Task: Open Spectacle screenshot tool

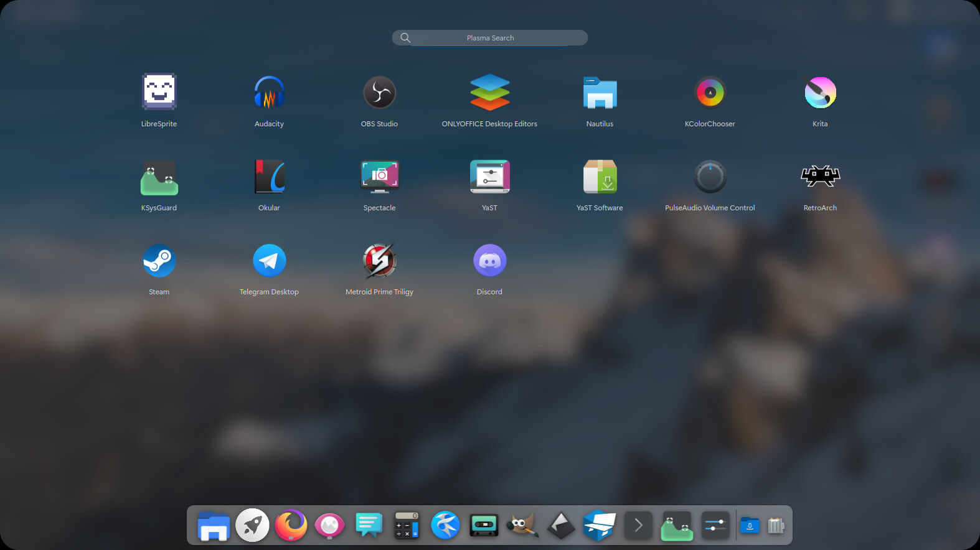Action: tap(379, 176)
